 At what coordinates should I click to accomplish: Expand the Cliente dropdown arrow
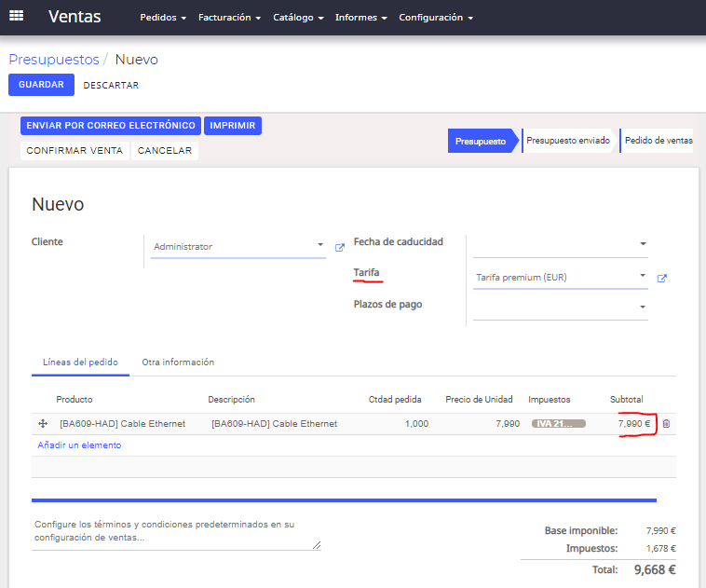pyautogui.click(x=320, y=244)
